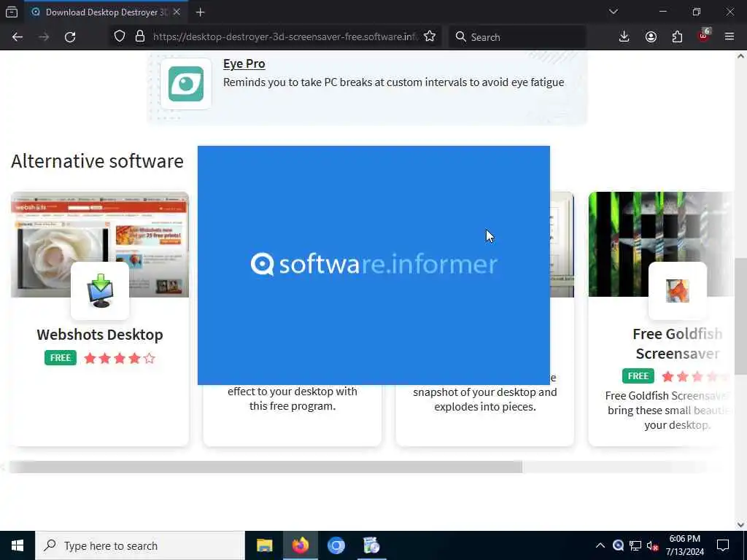The height and width of the screenshot is (560, 747).
Task: Click the Webshots Desktop FREE badge
Action: pyautogui.click(x=61, y=357)
